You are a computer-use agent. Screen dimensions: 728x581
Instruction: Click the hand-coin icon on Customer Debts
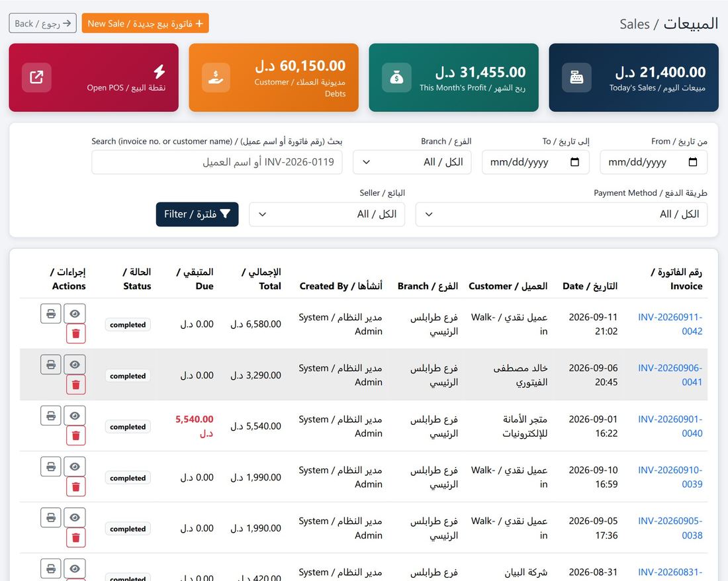216,77
